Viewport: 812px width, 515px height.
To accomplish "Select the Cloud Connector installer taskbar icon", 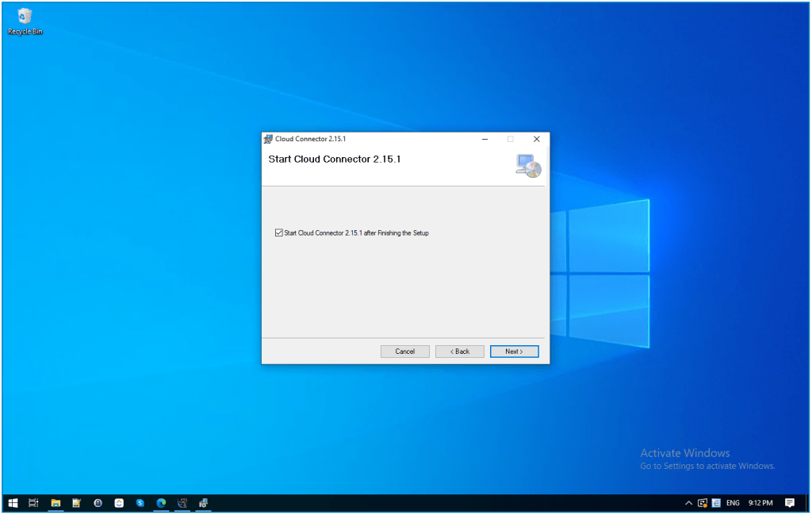I will [x=204, y=502].
